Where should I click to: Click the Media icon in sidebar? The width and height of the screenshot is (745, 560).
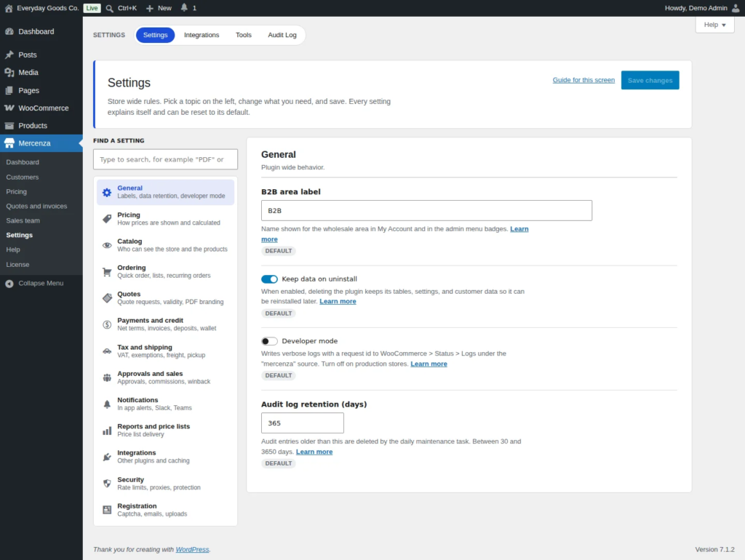click(9, 72)
